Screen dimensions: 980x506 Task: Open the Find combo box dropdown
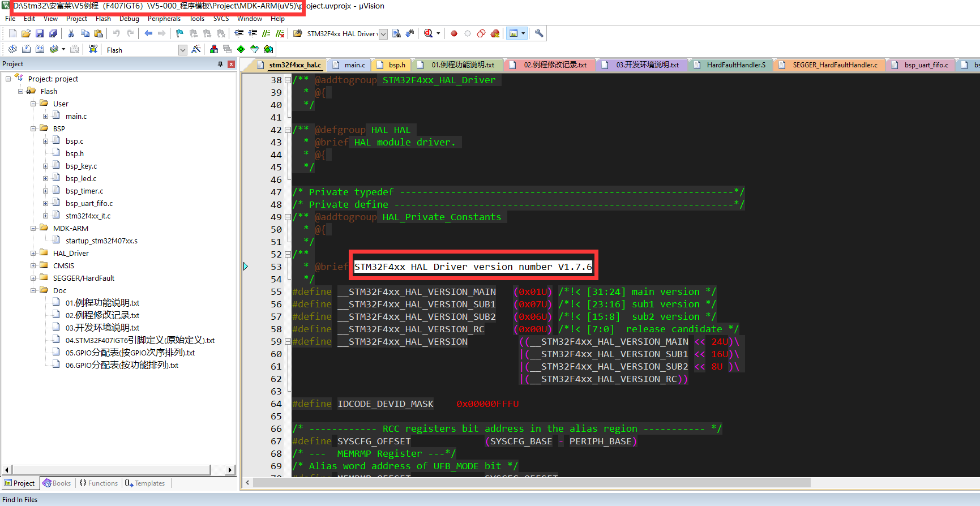pos(383,34)
